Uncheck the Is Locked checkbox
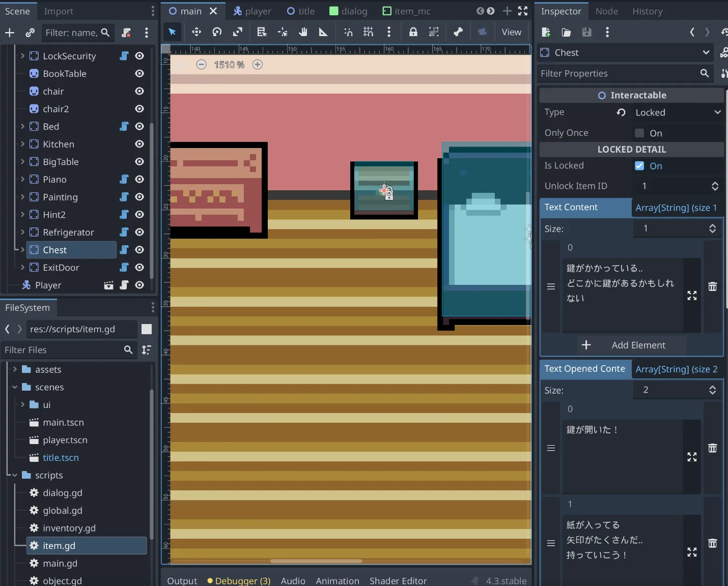 click(x=639, y=166)
